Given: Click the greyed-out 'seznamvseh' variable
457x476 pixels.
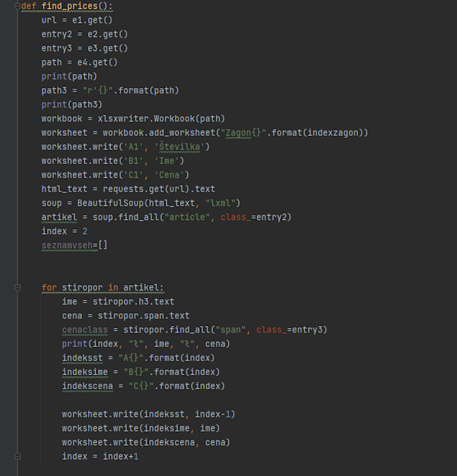Looking at the screenshot, I should 67,245.
